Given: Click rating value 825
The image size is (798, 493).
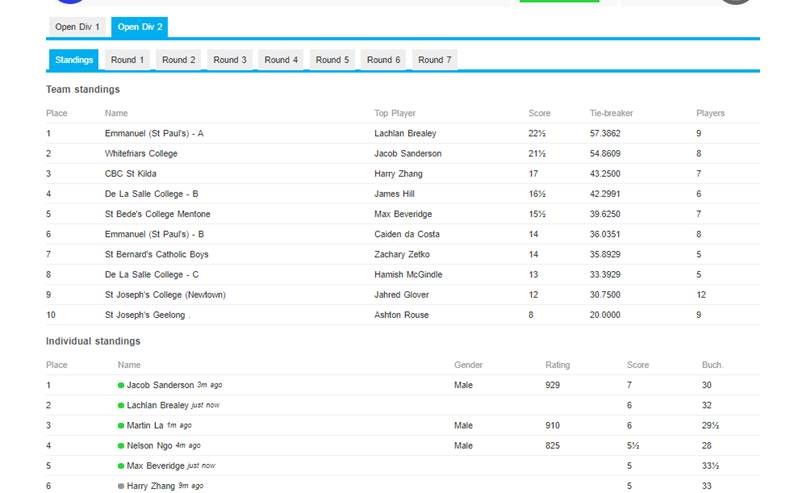Looking at the screenshot, I should coord(553,446).
